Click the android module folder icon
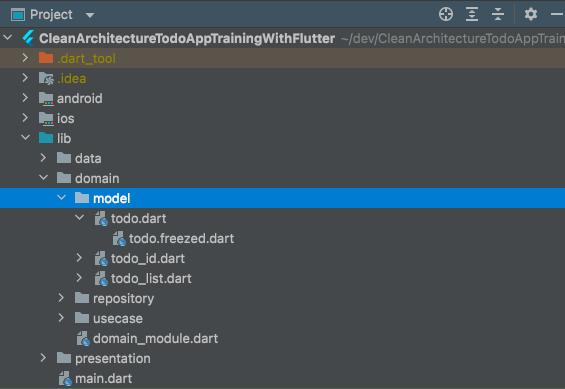The width and height of the screenshot is (565, 389). click(46, 99)
